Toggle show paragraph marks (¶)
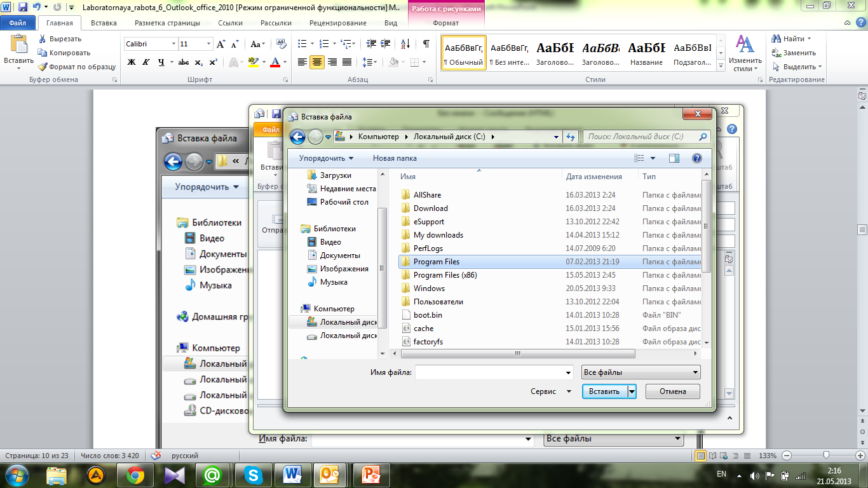The image size is (868, 488). pos(426,44)
